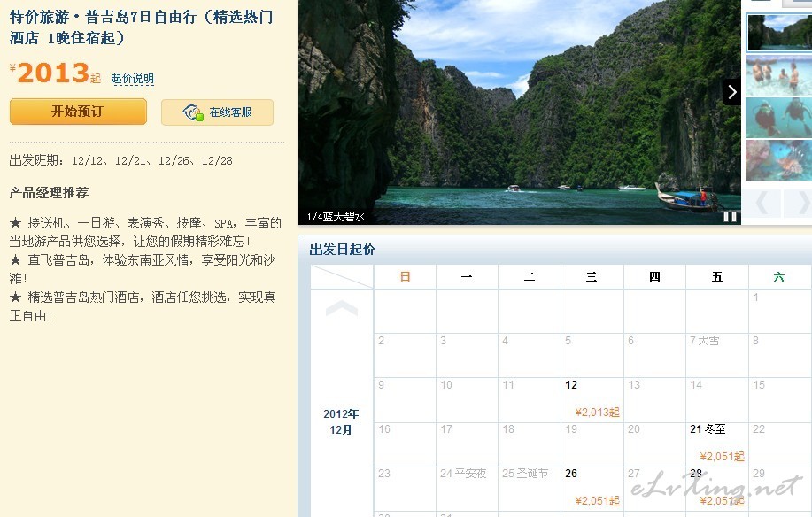Image resolution: width=812 pixels, height=517 pixels.
Task: Pause the photo slideshow
Action: [x=730, y=216]
